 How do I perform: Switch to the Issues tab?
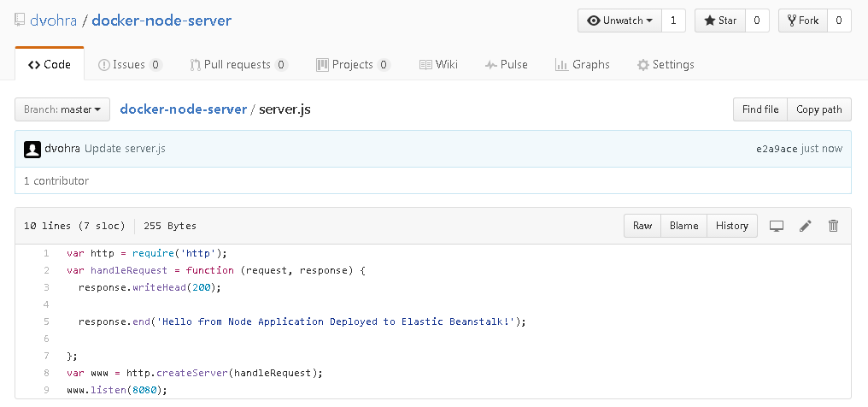(x=130, y=65)
